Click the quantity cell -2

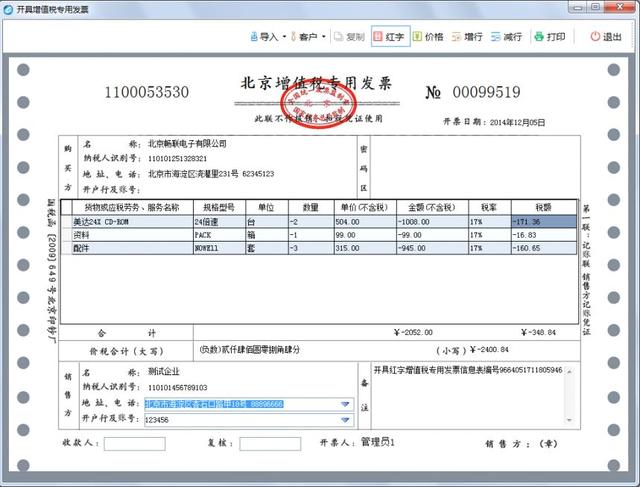click(311, 222)
